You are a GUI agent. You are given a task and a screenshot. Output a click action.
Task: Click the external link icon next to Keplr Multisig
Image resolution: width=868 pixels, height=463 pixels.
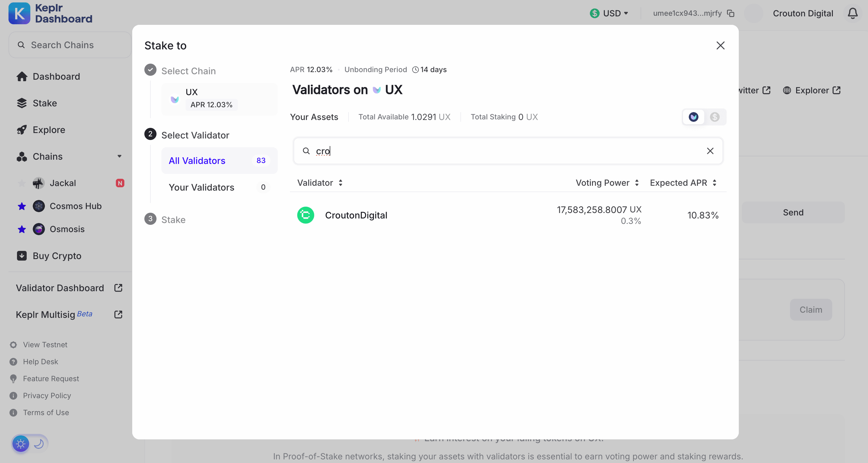(x=118, y=314)
